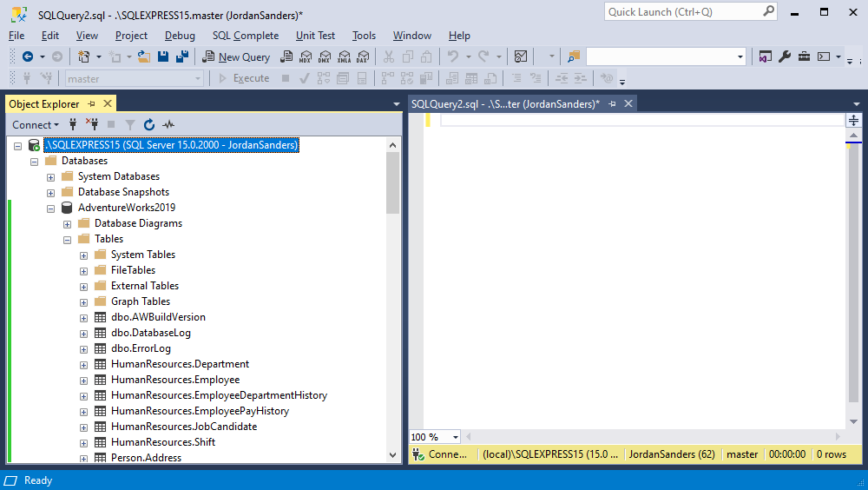Click the Object Explorer vertical scrollbar thumb
Image resolution: width=868 pixels, height=490 pixels.
[x=392, y=183]
